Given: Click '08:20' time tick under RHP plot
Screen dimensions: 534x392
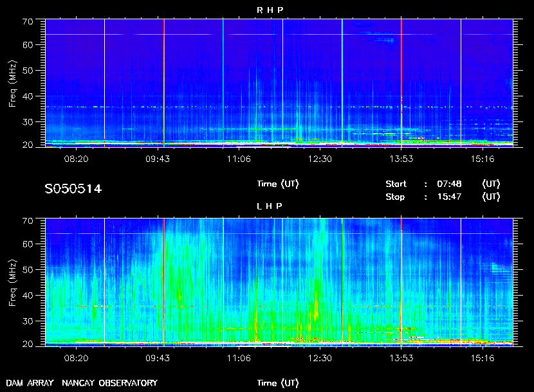Looking at the screenshot, I should coord(77,159).
